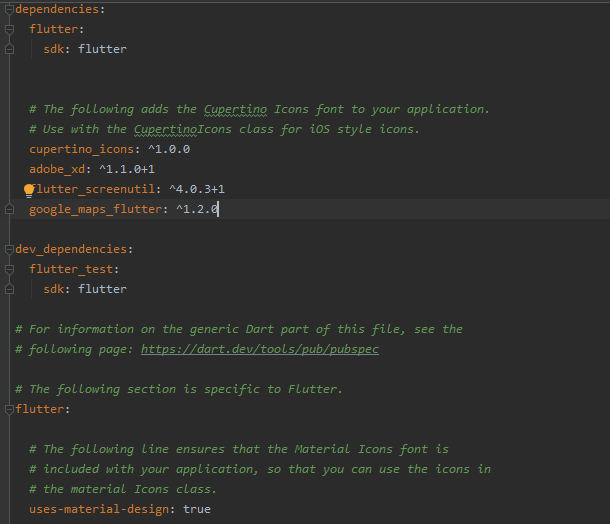Image resolution: width=610 pixels, height=524 pixels.
Task: Click fold end marker beside dev sdk: flutter
Action: (x=9, y=289)
